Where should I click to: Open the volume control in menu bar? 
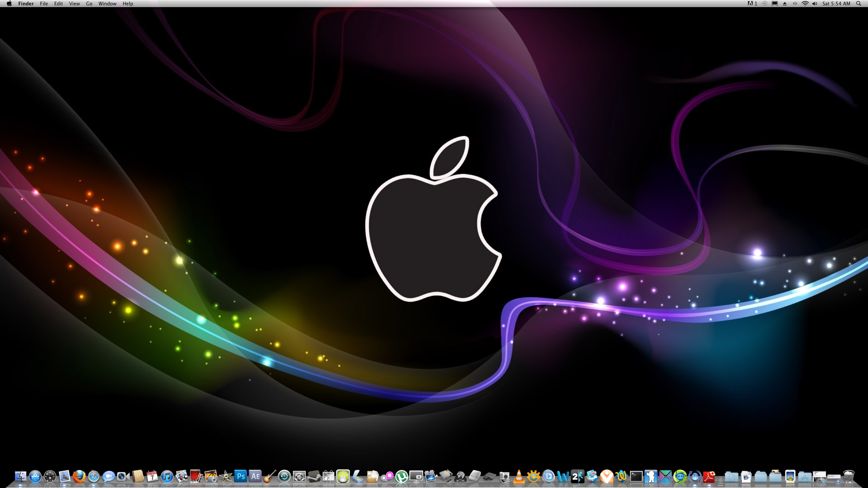click(x=815, y=3)
